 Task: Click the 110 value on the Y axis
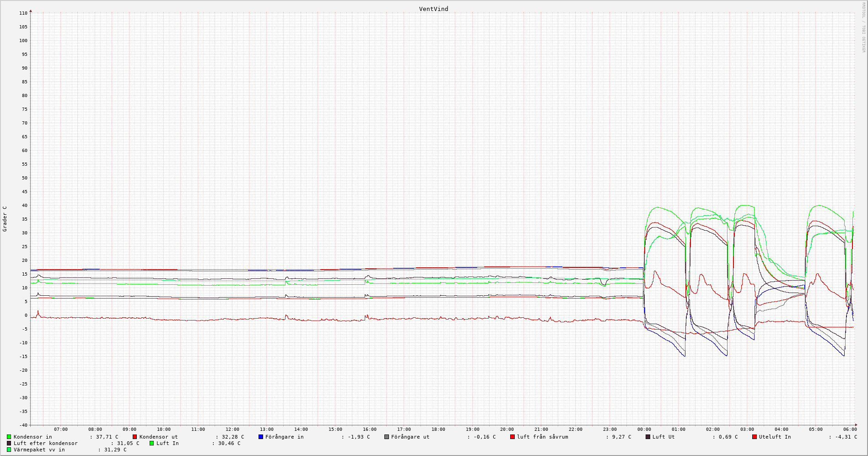click(23, 13)
